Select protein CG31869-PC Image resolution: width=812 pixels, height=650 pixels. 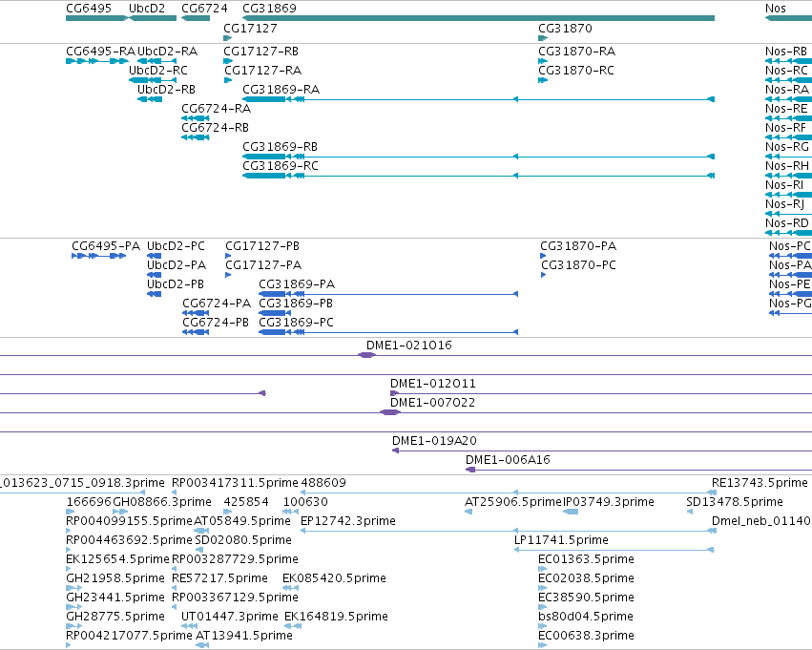point(296,323)
